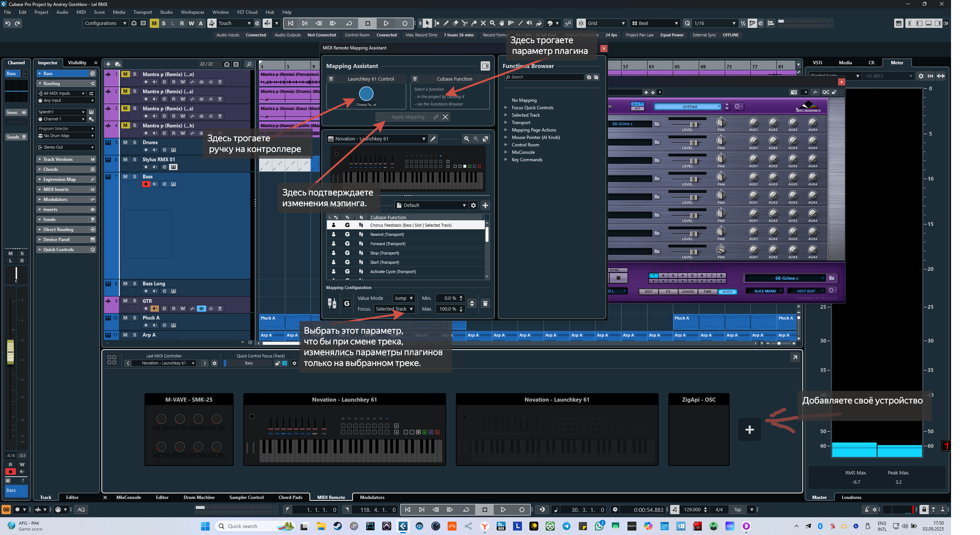Click the Glue tool in toolbar
The image size is (980, 535).
[x=474, y=23]
